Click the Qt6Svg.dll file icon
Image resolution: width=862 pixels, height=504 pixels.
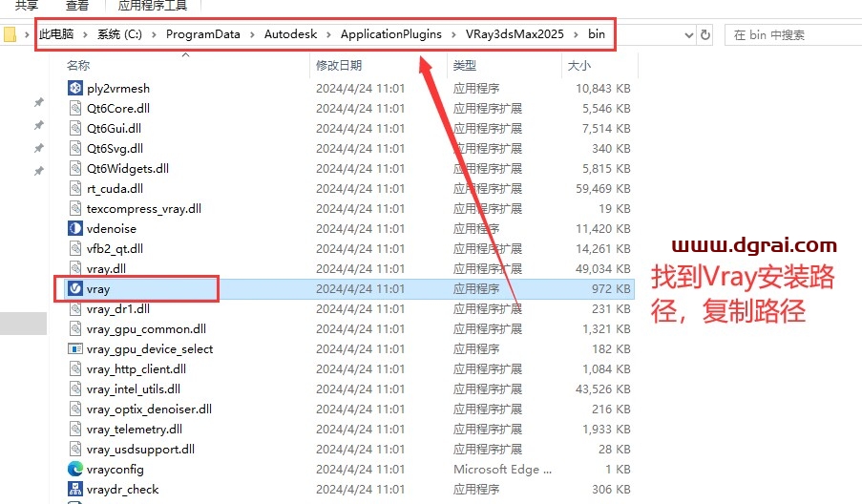pyautogui.click(x=75, y=148)
